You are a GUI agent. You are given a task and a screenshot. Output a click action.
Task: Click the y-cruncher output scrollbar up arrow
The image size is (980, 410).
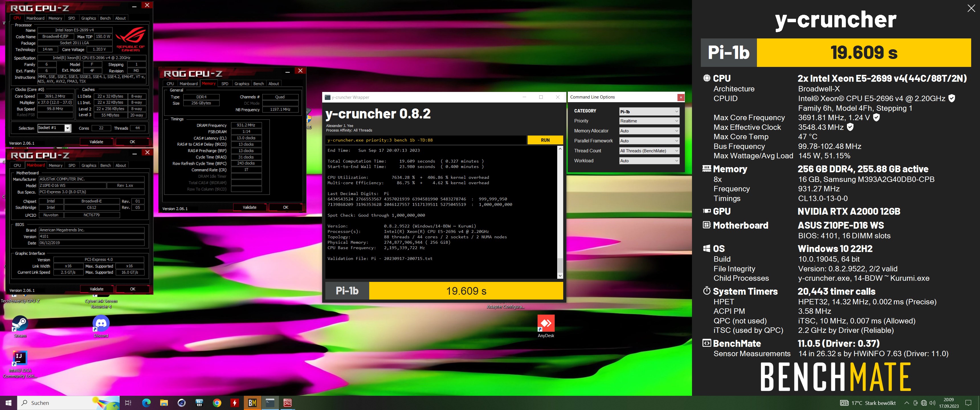(560, 149)
